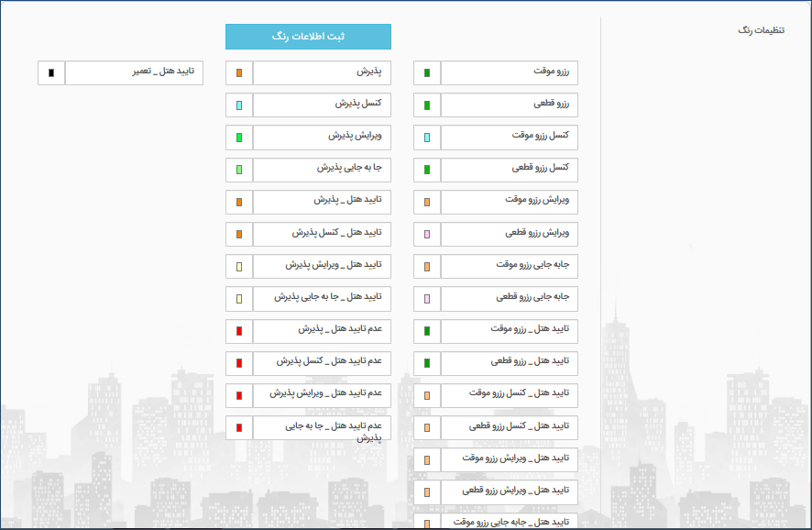Image resolution: width=812 pixels, height=530 pixels.
Task: Open black swatch for تایید هتل _ تعمیر
Action: 51,73
